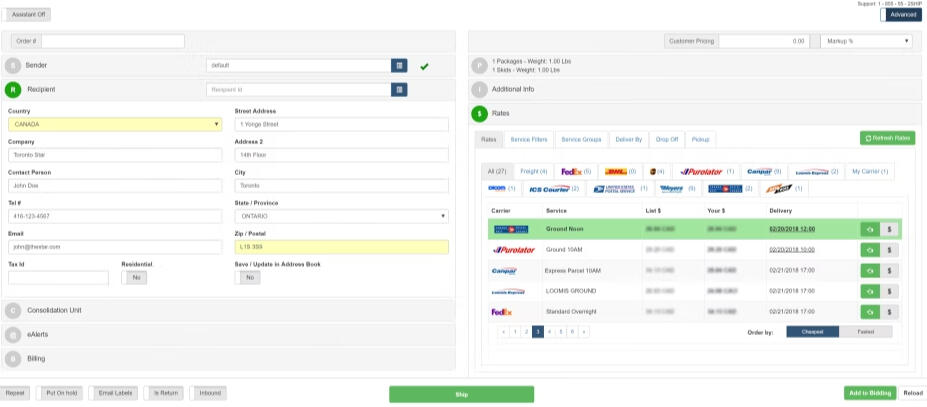Click the eye icon on the Purolator row
927x407 pixels.
[870, 250]
